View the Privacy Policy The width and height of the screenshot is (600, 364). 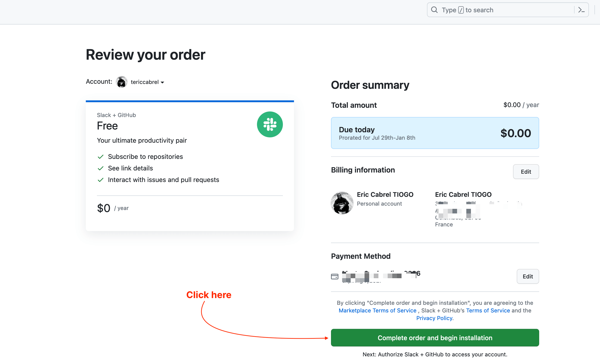(x=434, y=318)
